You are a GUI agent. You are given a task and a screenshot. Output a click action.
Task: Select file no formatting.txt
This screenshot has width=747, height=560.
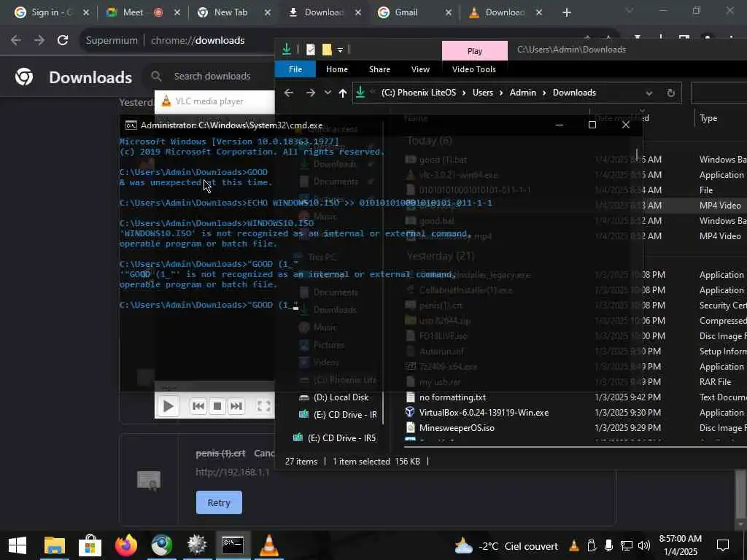452,397
